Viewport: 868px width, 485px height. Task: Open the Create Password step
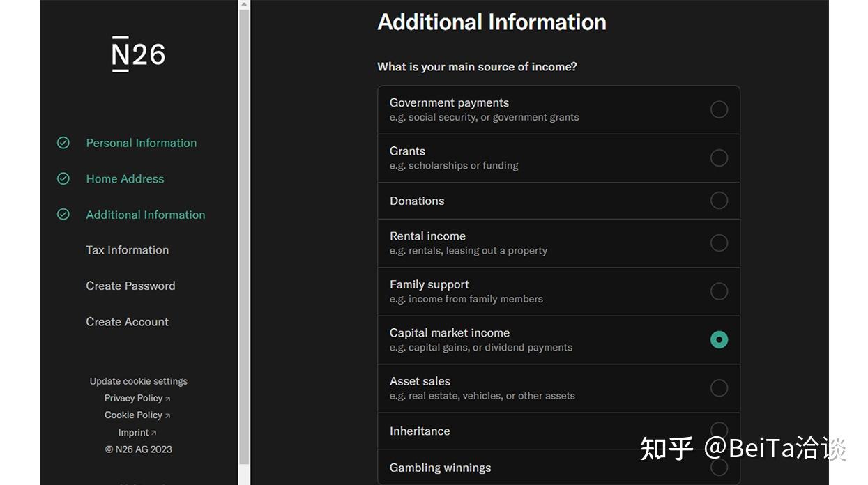pyautogui.click(x=130, y=286)
